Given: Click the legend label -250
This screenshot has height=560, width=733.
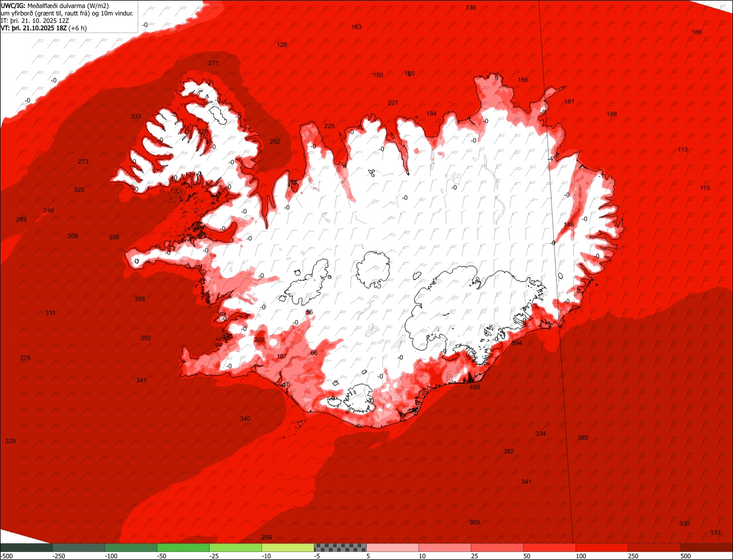Looking at the screenshot, I should click(x=58, y=556).
